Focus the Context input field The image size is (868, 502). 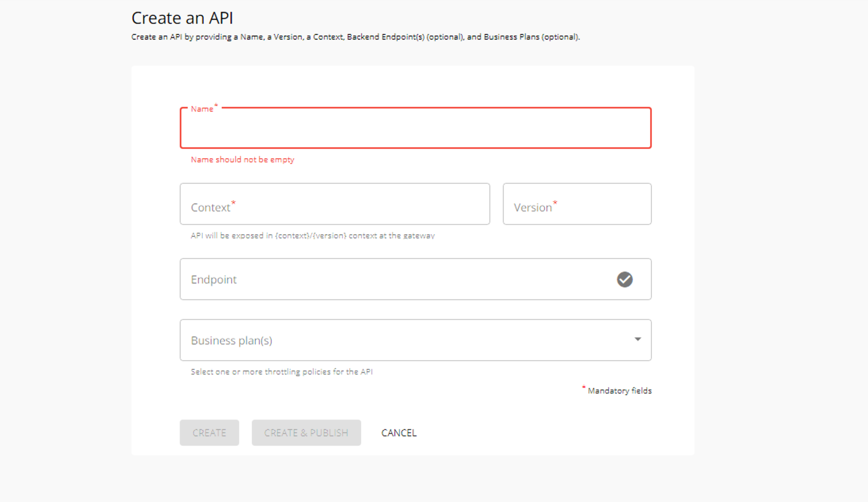(335, 204)
